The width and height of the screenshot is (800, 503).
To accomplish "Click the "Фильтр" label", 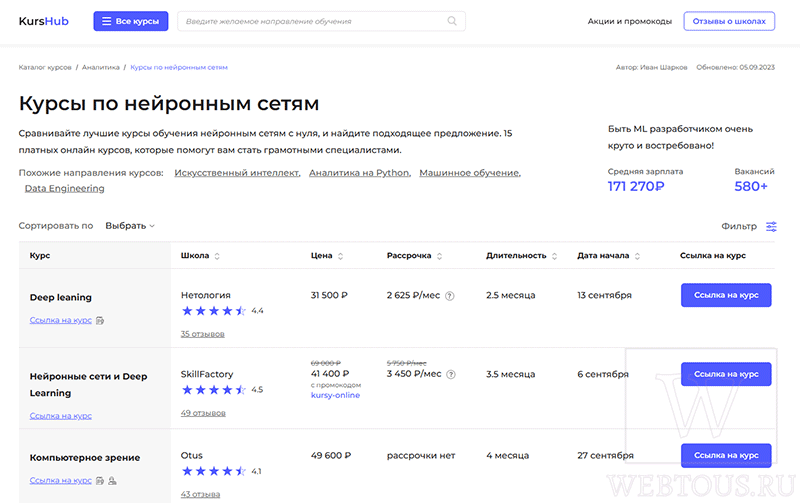I will (739, 226).
